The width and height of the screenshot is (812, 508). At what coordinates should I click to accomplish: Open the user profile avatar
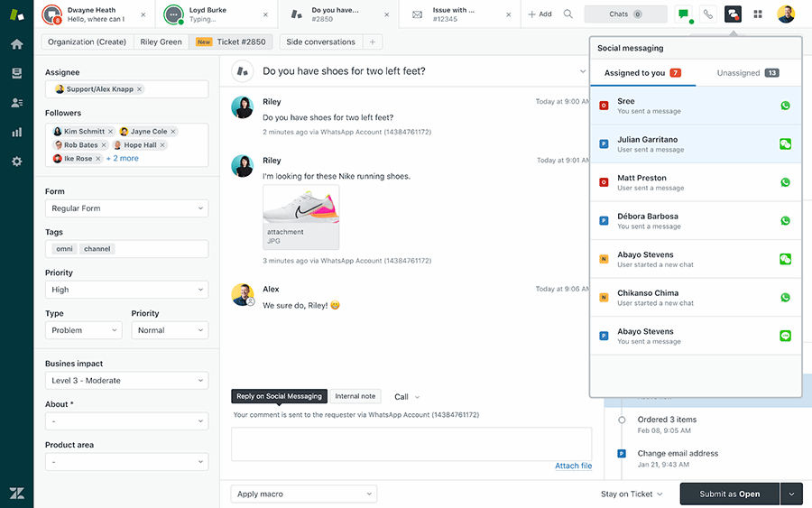786,14
